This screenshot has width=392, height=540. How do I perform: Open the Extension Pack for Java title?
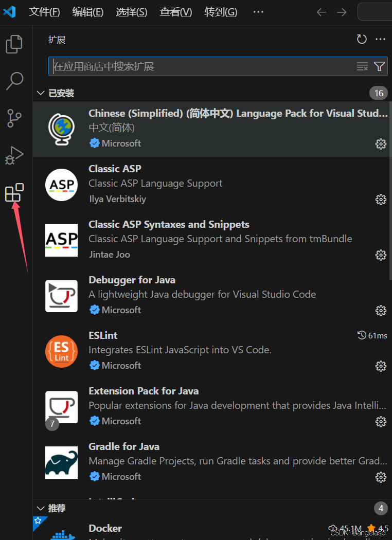144,391
